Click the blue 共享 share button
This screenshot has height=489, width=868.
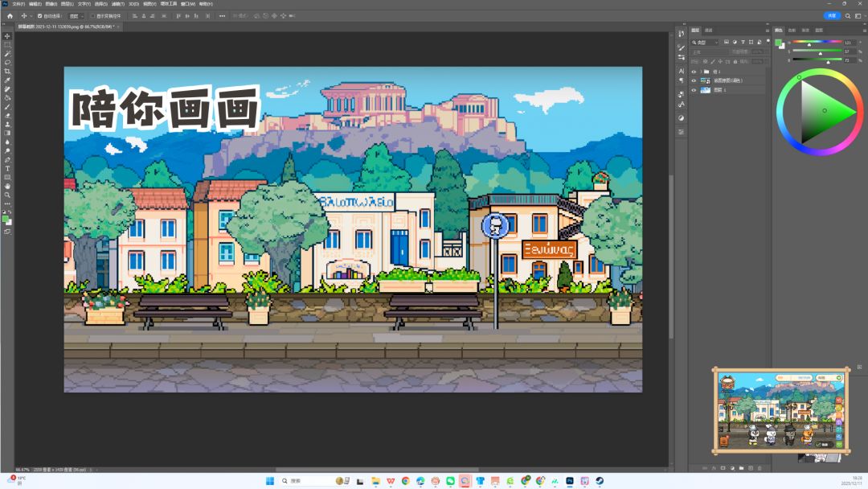(x=832, y=15)
